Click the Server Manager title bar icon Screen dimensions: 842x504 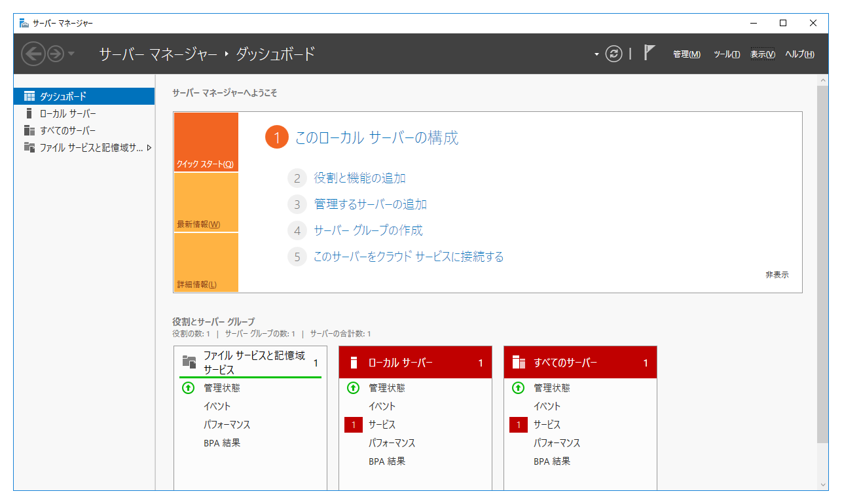24,23
